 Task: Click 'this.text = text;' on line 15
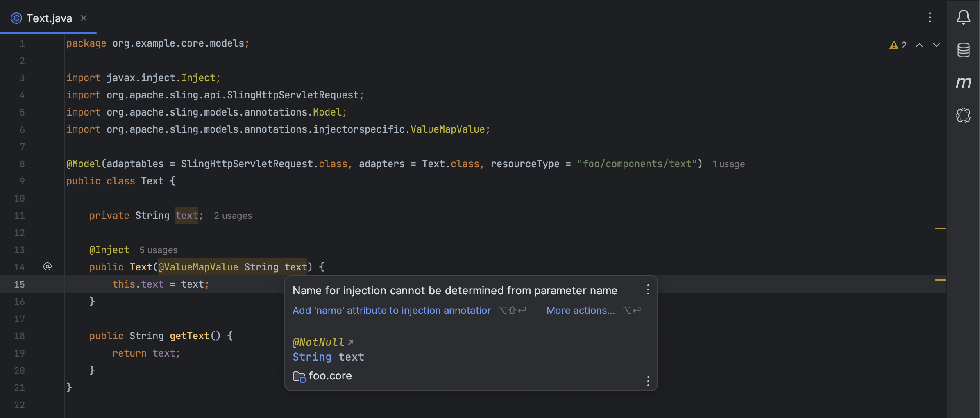coord(161,284)
